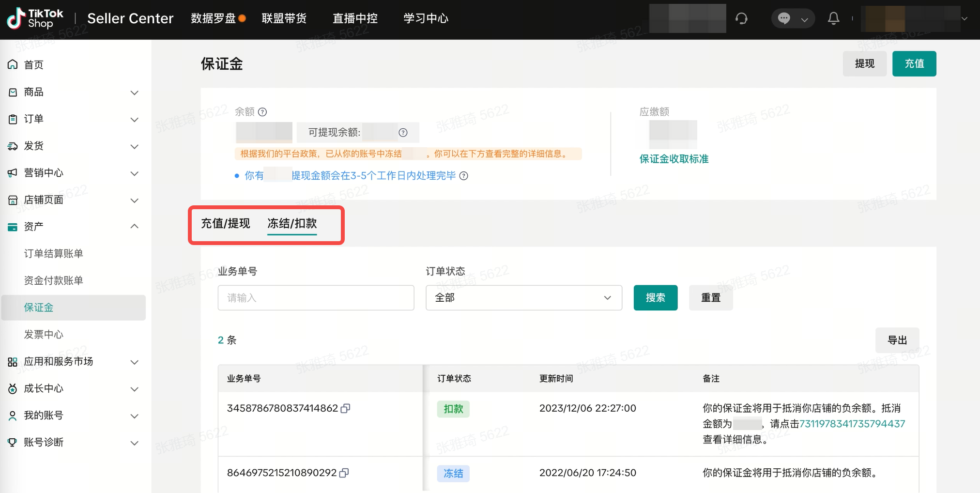
Task: Open the 订单状态 dropdown showing 全部
Action: [523, 298]
